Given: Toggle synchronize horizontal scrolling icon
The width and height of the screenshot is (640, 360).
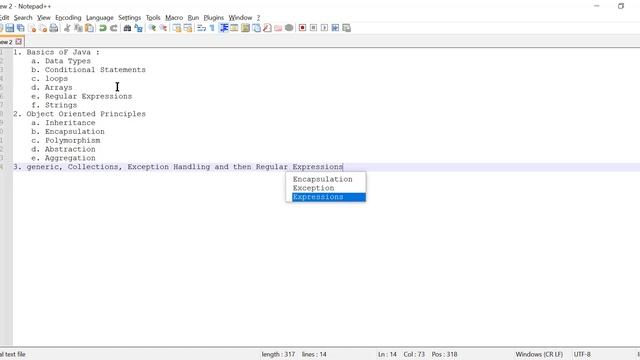Looking at the screenshot, I should tap(187, 28).
